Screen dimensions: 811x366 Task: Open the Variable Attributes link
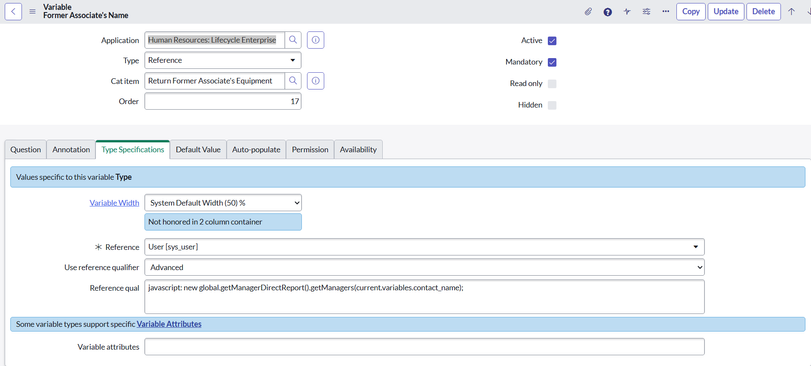pyautogui.click(x=169, y=324)
